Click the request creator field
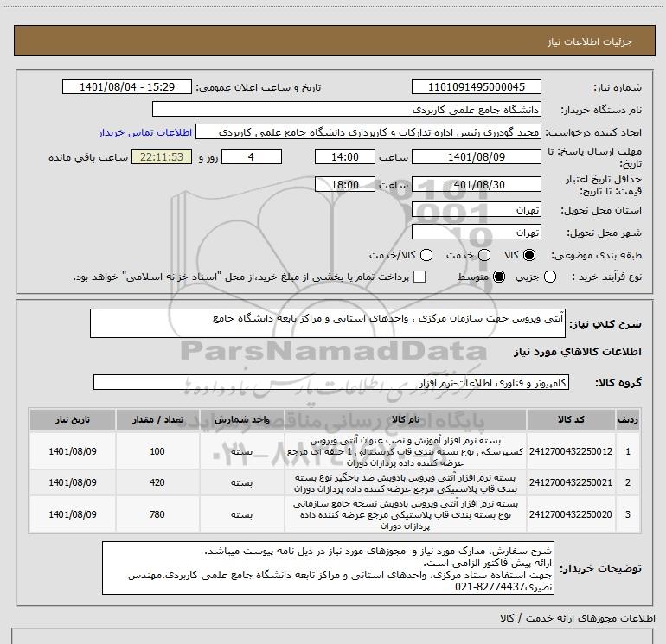The height and width of the screenshot is (644, 666). tap(368, 132)
